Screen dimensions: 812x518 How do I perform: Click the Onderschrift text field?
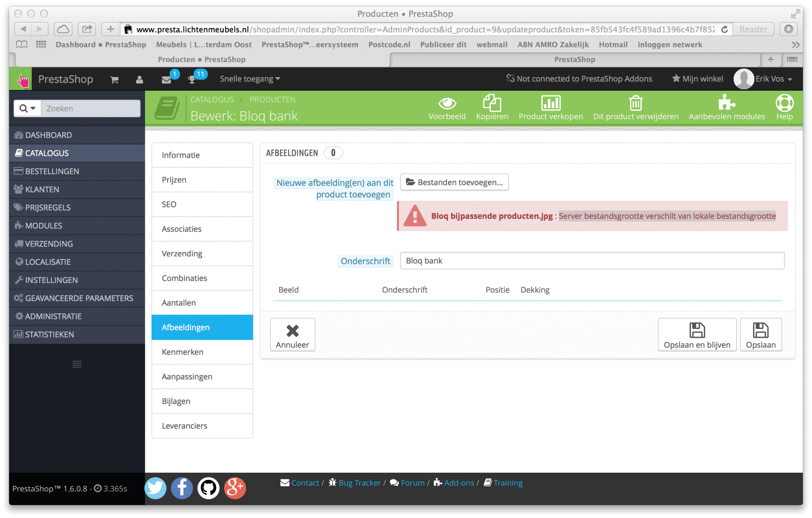tap(592, 261)
